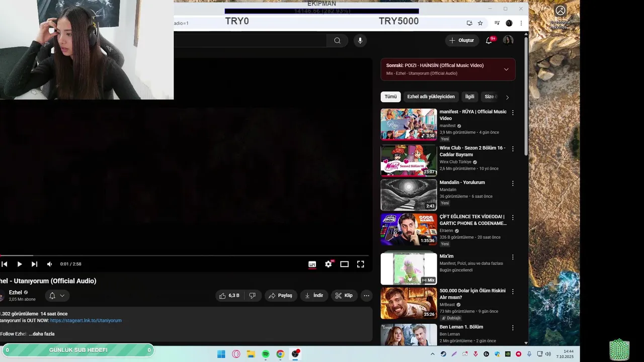Image resolution: width=644 pixels, height=362 pixels.
Task: Like the video with 6,3 B likes
Action: tap(229, 296)
